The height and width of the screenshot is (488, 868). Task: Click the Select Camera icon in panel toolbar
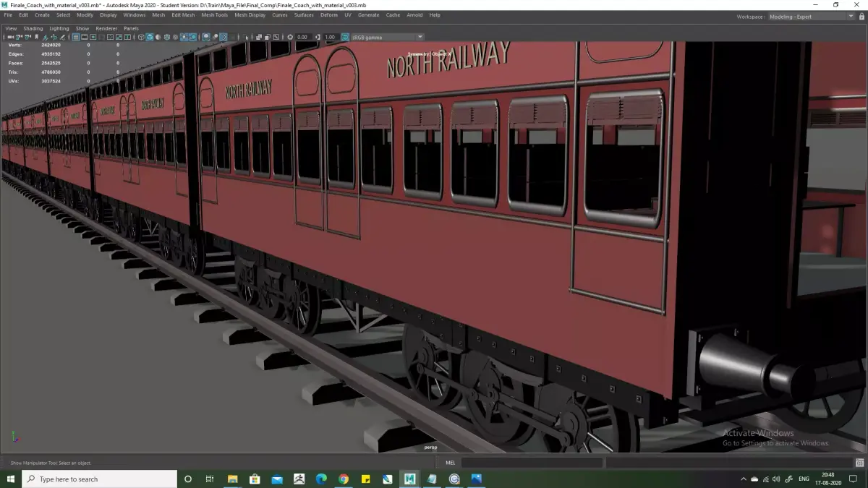[x=11, y=37]
